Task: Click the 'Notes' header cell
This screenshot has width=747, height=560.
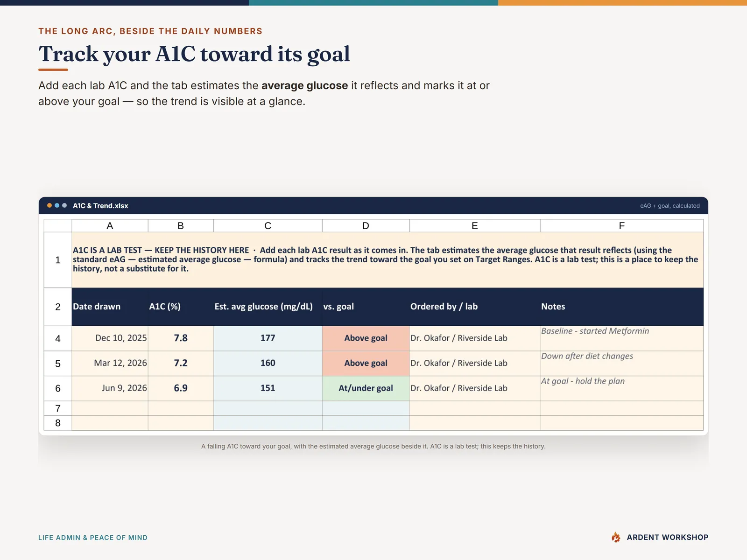Action: point(622,307)
